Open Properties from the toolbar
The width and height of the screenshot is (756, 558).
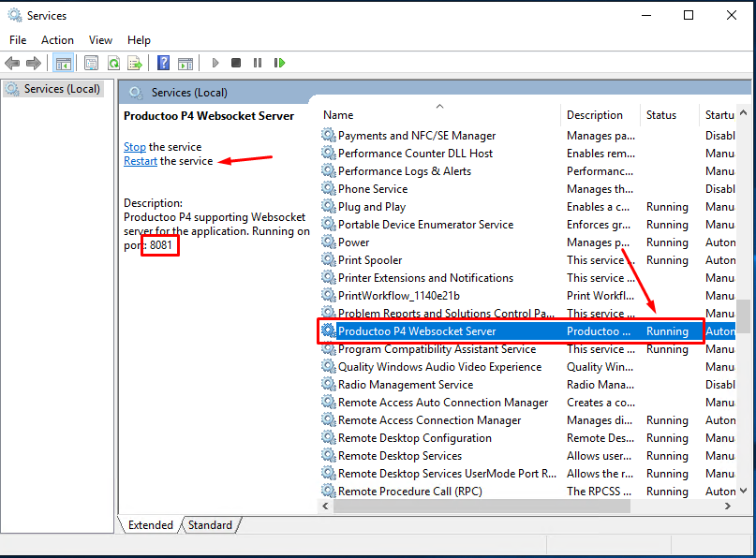tap(91, 63)
